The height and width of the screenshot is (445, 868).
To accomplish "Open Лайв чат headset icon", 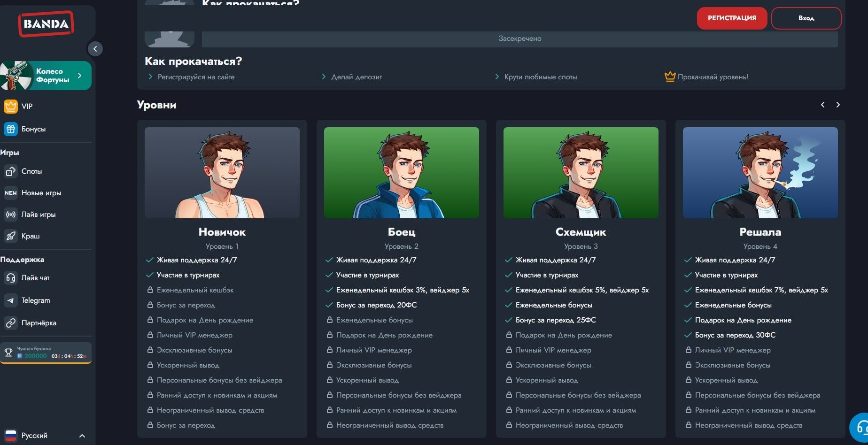I will click(10, 278).
